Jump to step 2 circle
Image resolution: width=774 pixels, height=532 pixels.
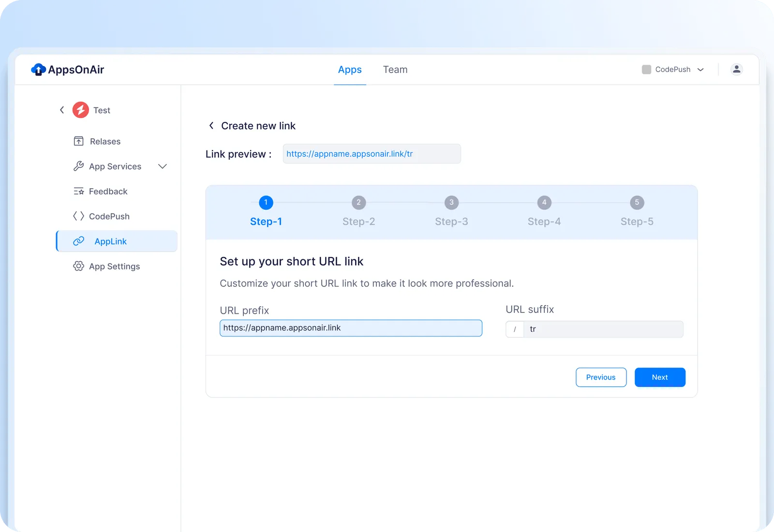(x=358, y=203)
